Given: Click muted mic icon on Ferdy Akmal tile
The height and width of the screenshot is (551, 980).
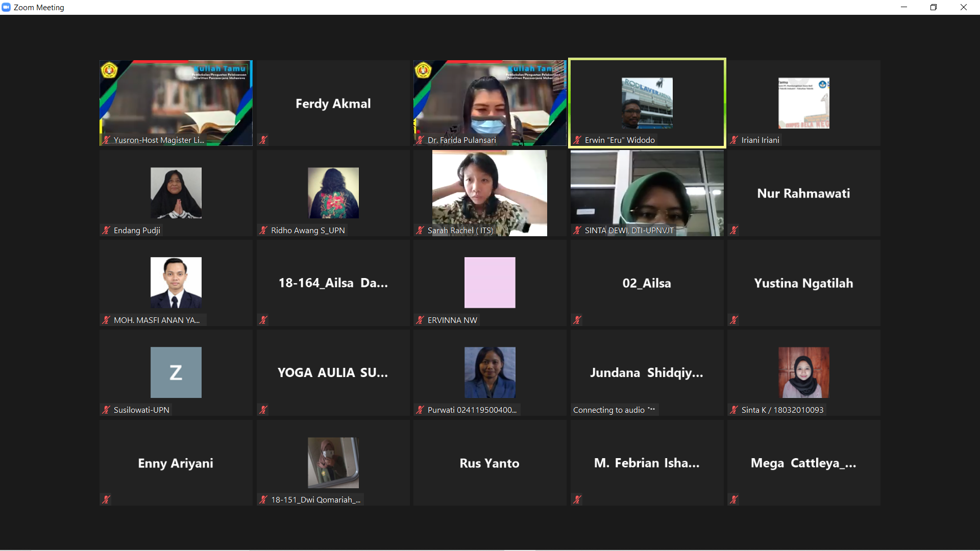Looking at the screenshot, I should [x=263, y=140].
